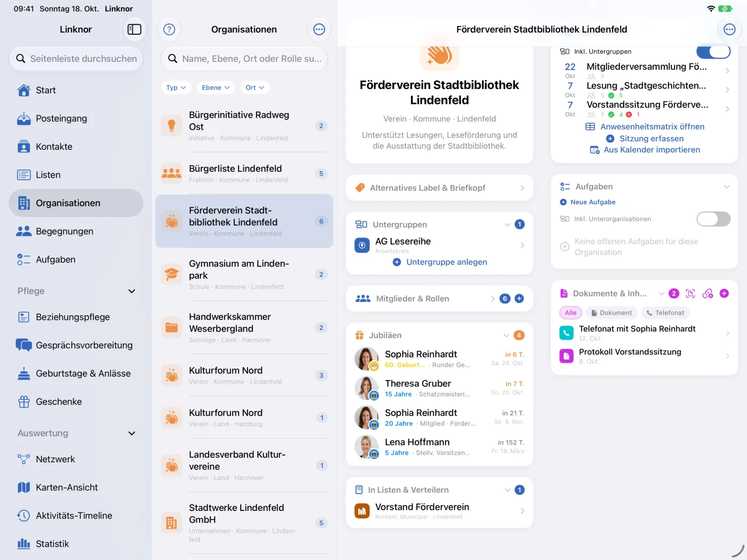Collapse the Auswertung sidebar section
The image size is (747, 560).
(132, 434)
